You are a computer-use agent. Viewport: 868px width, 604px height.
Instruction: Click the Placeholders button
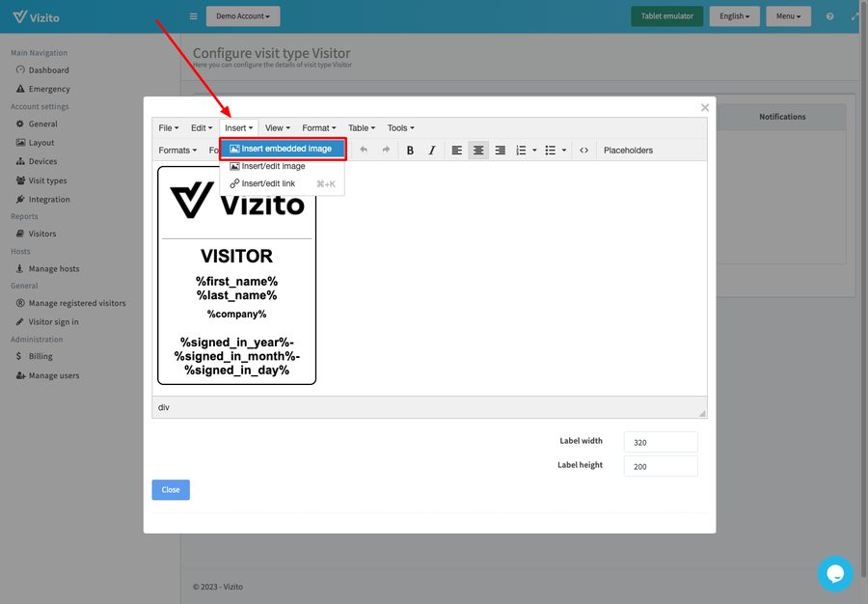[x=628, y=151]
